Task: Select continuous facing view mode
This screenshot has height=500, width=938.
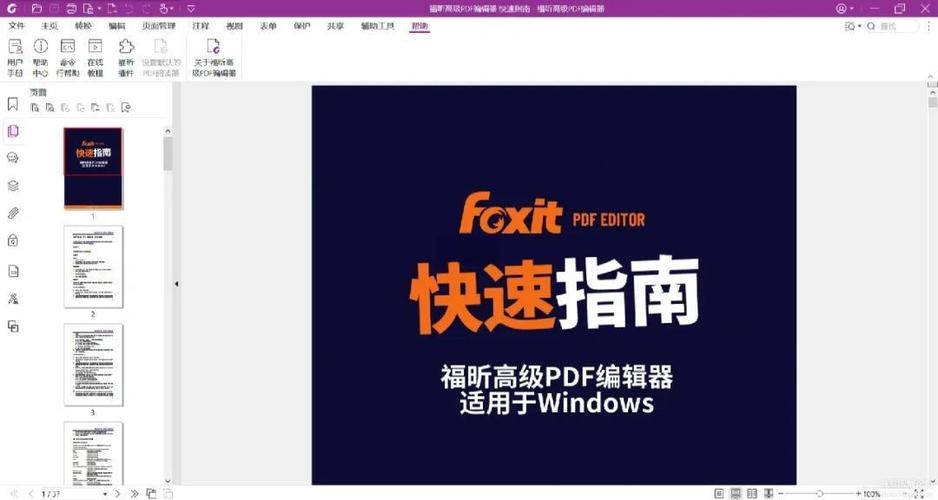Action: [x=769, y=494]
